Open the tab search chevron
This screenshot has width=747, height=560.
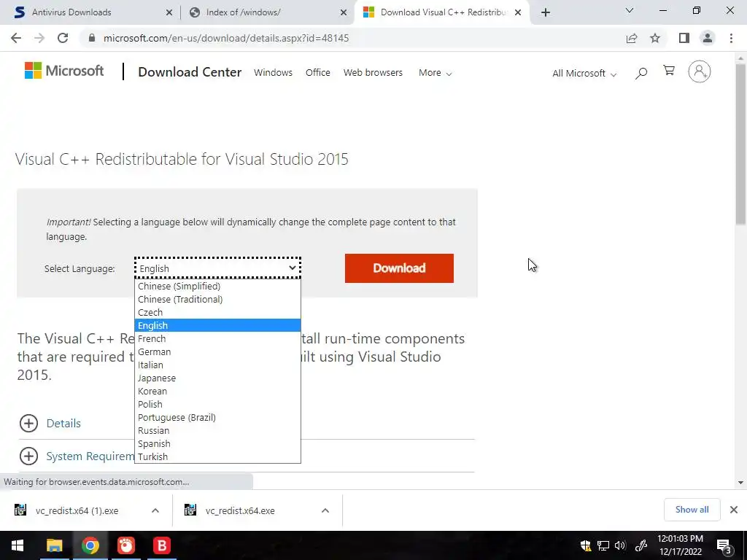pos(630,10)
